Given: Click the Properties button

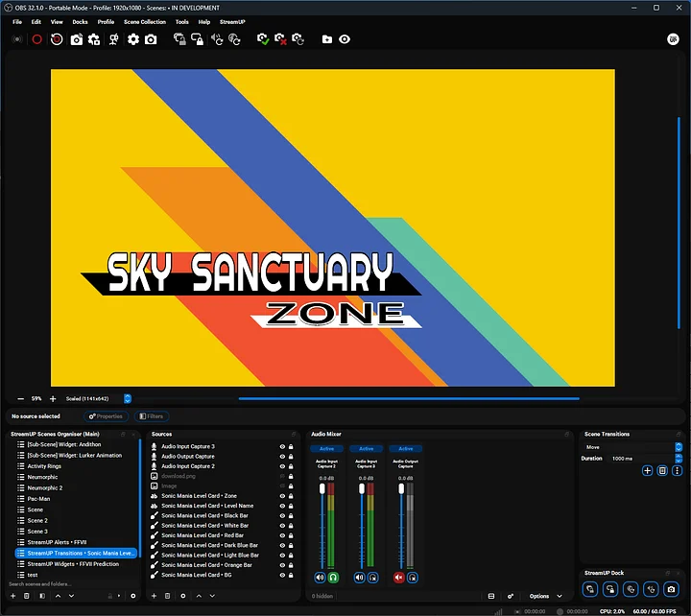Looking at the screenshot, I should pyautogui.click(x=106, y=416).
